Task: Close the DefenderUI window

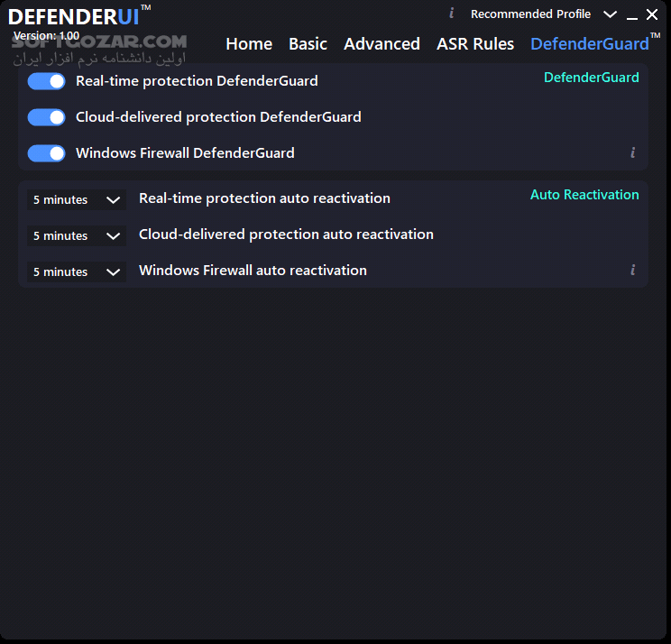Action: [x=652, y=14]
